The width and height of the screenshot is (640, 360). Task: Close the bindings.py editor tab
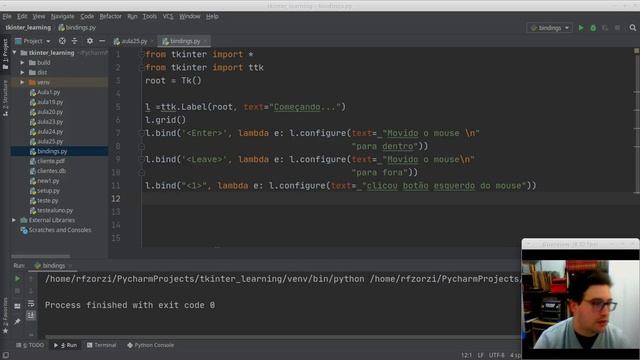[x=205, y=41]
